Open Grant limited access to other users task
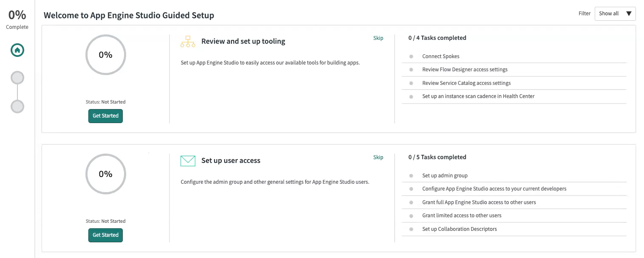Image resolution: width=644 pixels, height=258 pixels. [x=462, y=216]
